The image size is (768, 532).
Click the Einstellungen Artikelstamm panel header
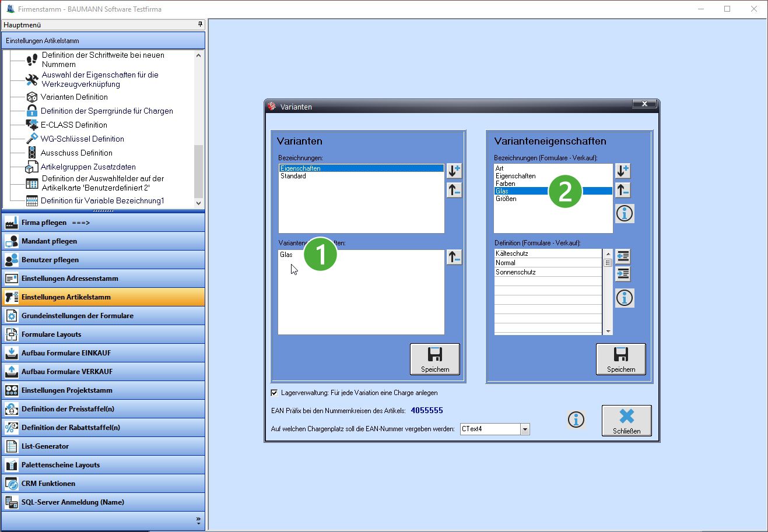click(103, 41)
